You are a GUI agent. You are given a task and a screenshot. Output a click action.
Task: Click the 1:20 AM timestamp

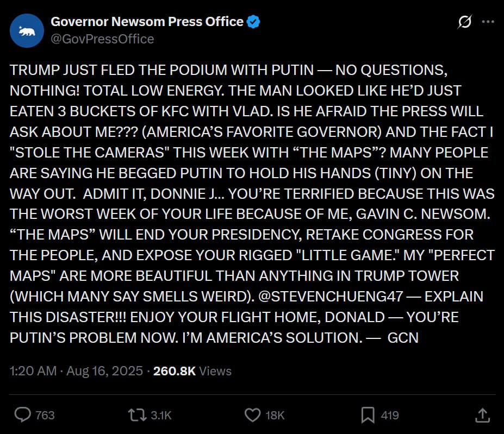coord(33,371)
